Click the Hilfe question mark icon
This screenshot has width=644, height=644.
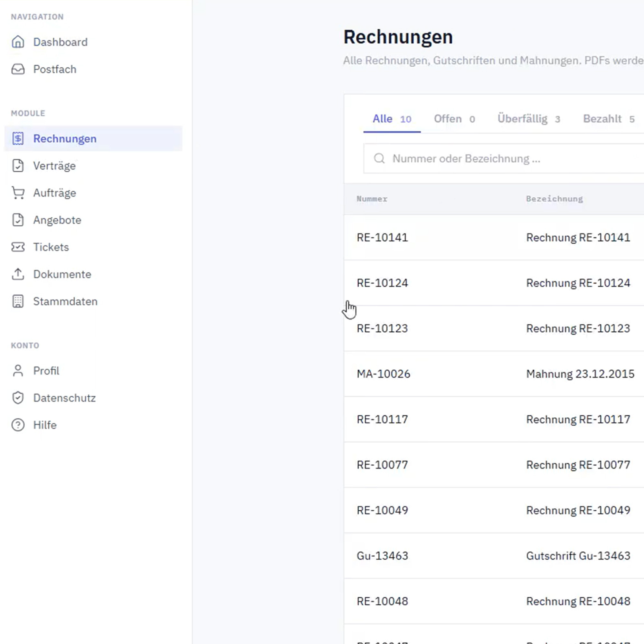tap(18, 425)
